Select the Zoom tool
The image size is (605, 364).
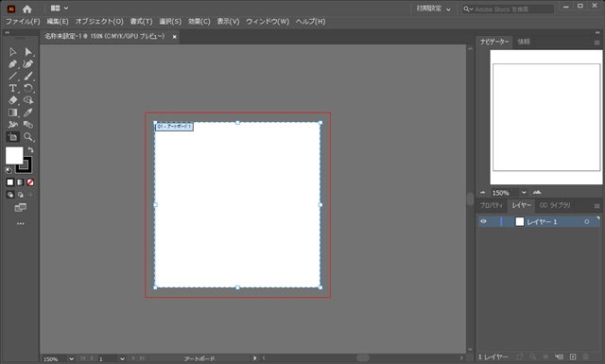point(27,137)
